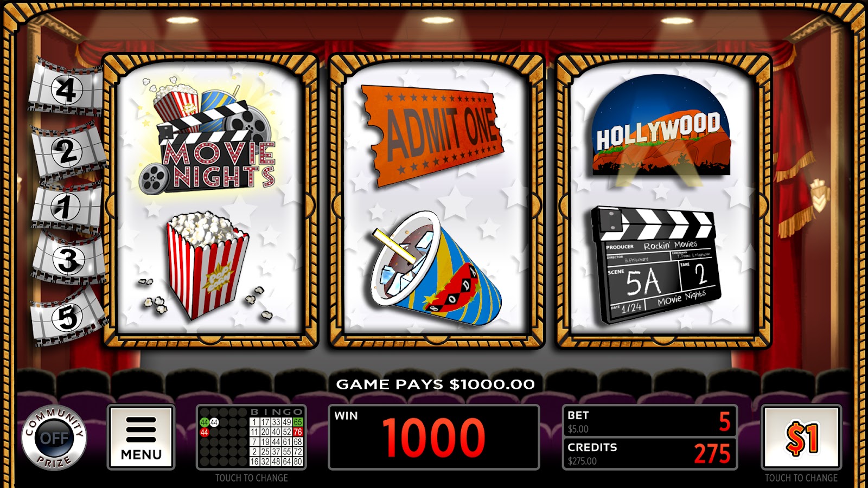Select payline 5 film strip marker
The width and height of the screenshot is (868, 488).
tap(67, 317)
